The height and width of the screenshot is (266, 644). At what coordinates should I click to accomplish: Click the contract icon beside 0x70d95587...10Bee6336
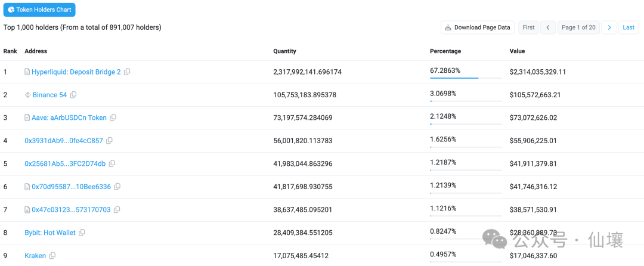click(x=27, y=187)
